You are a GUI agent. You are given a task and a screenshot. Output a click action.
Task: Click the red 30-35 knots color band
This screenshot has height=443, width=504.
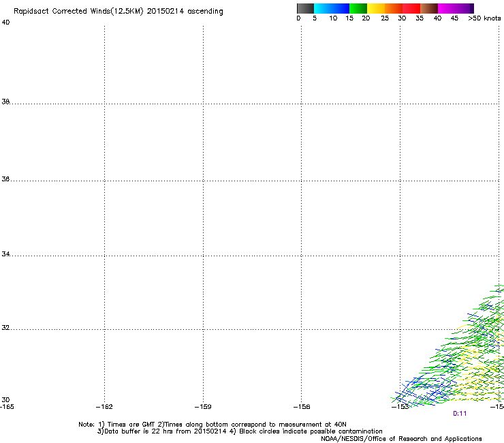[x=411, y=8]
